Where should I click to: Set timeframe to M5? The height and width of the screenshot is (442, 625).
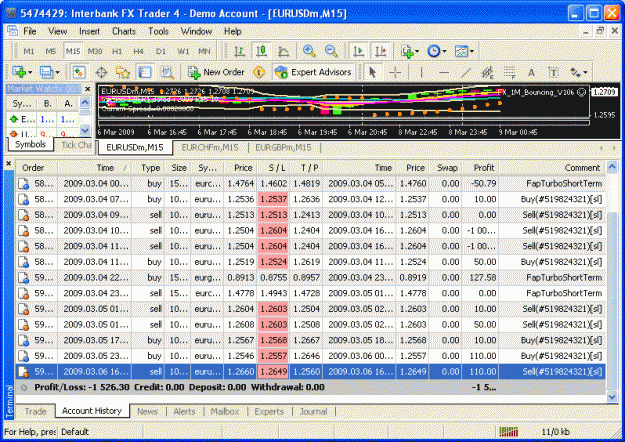(51, 51)
